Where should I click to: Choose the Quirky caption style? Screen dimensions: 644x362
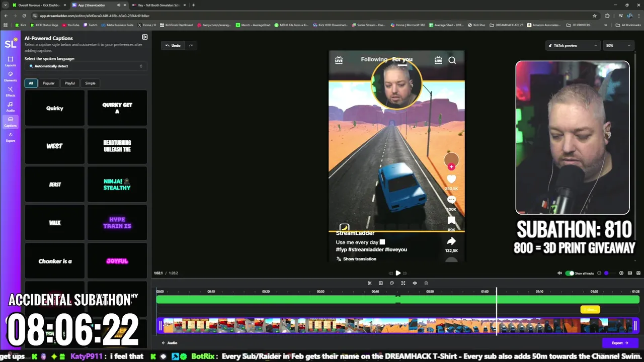coord(55,108)
